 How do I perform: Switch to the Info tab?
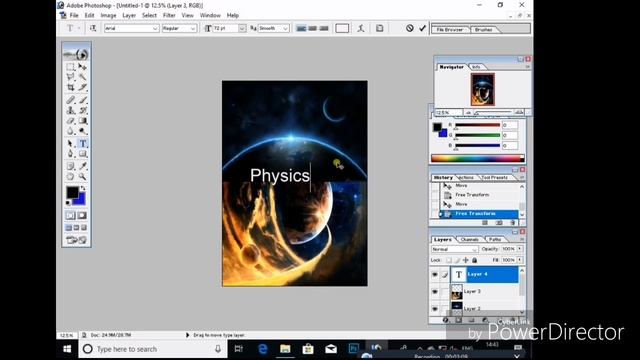point(476,67)
